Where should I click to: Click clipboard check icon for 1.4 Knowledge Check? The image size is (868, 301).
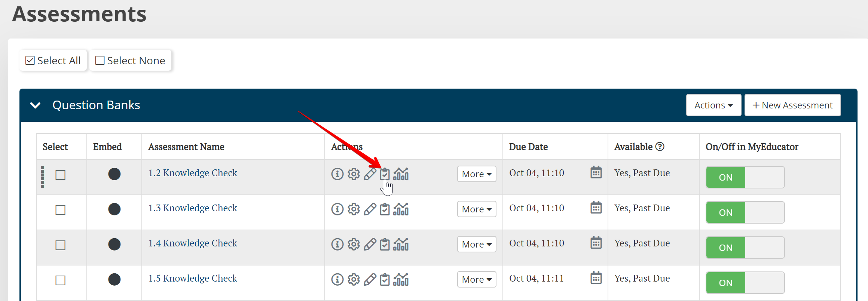coord(385,244)
